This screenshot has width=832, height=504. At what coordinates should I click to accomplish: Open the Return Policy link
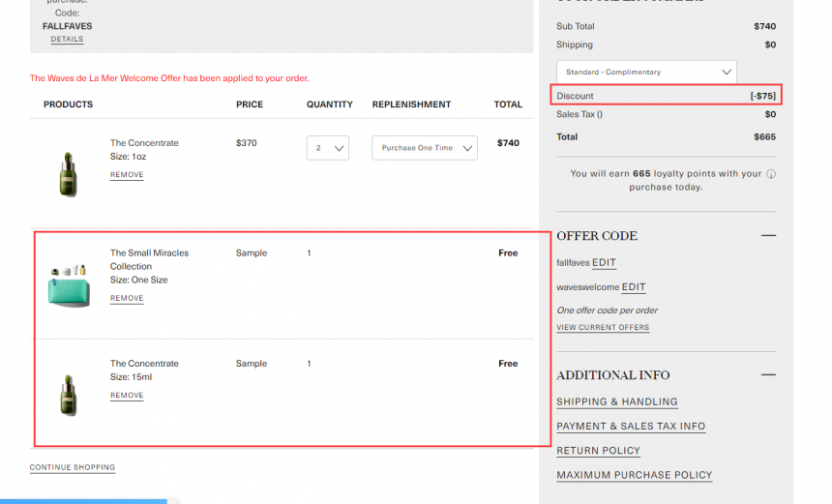(599, 451)
